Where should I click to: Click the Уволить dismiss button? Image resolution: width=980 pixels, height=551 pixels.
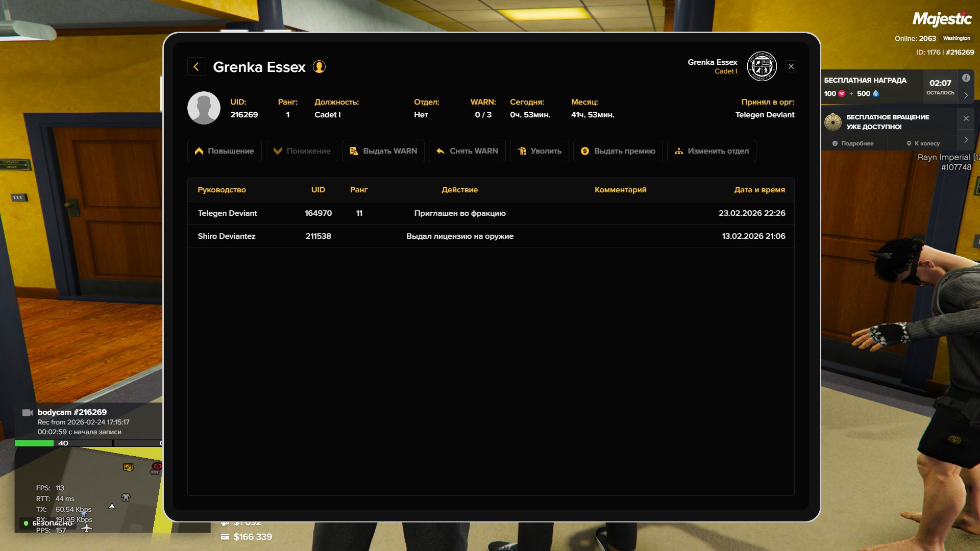(x=539, y=151)
